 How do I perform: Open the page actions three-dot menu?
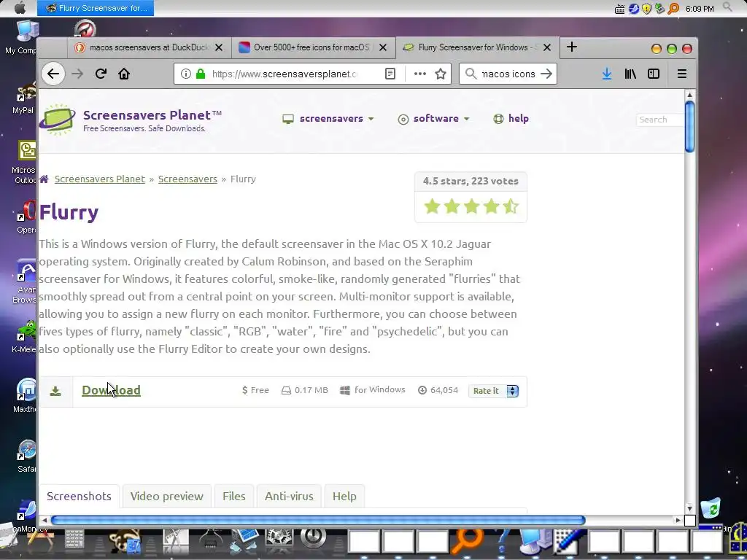tap(419, 74)
